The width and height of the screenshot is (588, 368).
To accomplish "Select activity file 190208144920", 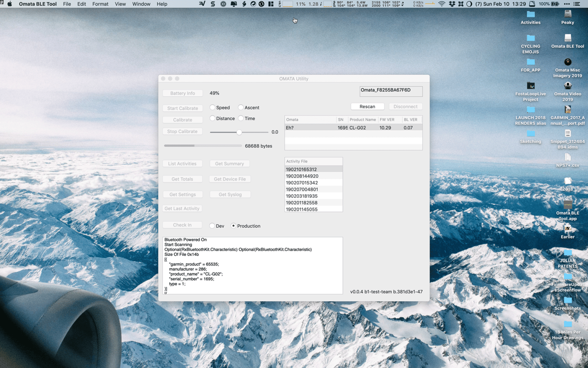I will click(x=314, y=176).
